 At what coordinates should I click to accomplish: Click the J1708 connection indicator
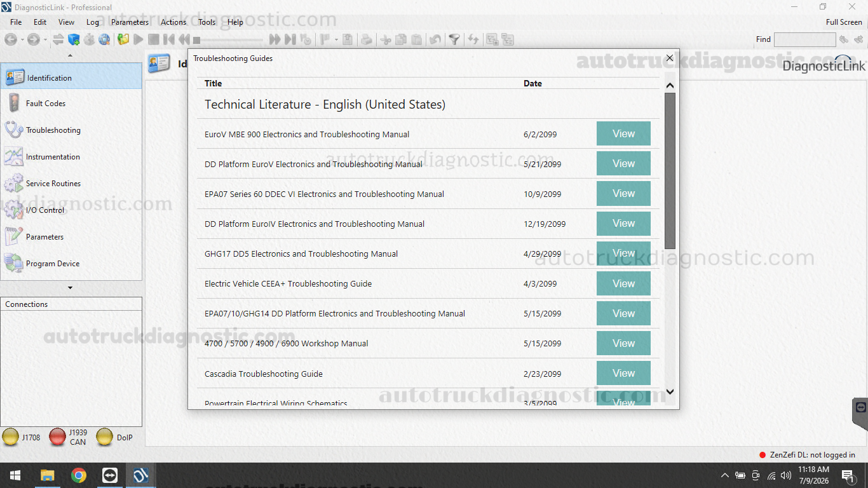point(22,437)
